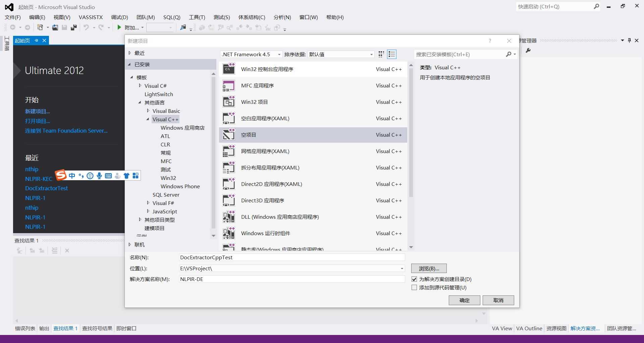This screenshot has width=644, height=343.
Task: Click the OK button in New Project dialog
Action: pyautogui.click(x=464, y=300)
